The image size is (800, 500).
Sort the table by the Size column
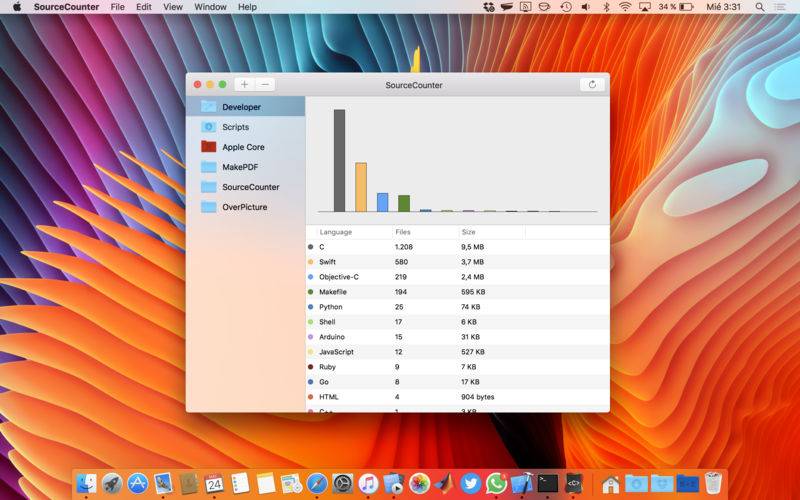click(491, 232)
